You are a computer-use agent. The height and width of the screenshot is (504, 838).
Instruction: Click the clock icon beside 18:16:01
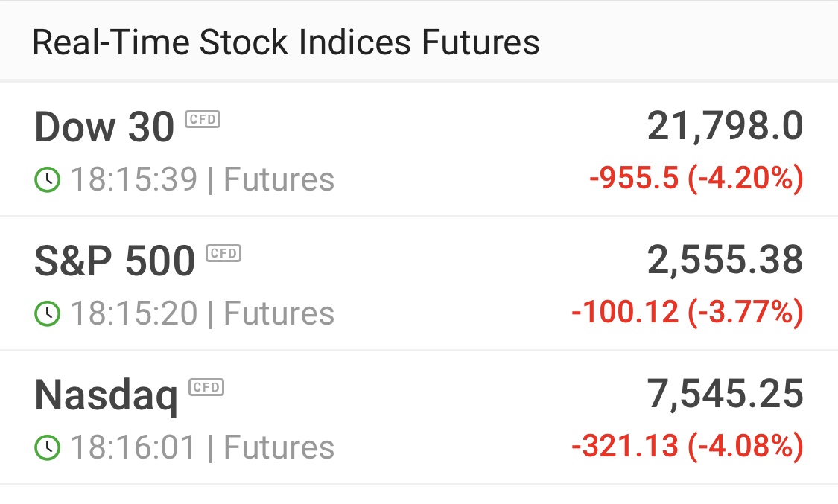(x=48, y=447)
